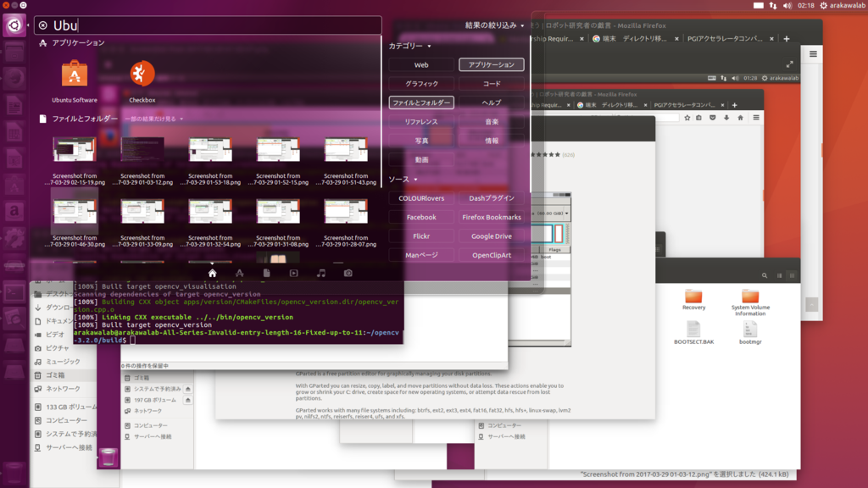
Task: Select 133 GB ボリューム in the file sidebar
Action: click(x=65, y=408)
